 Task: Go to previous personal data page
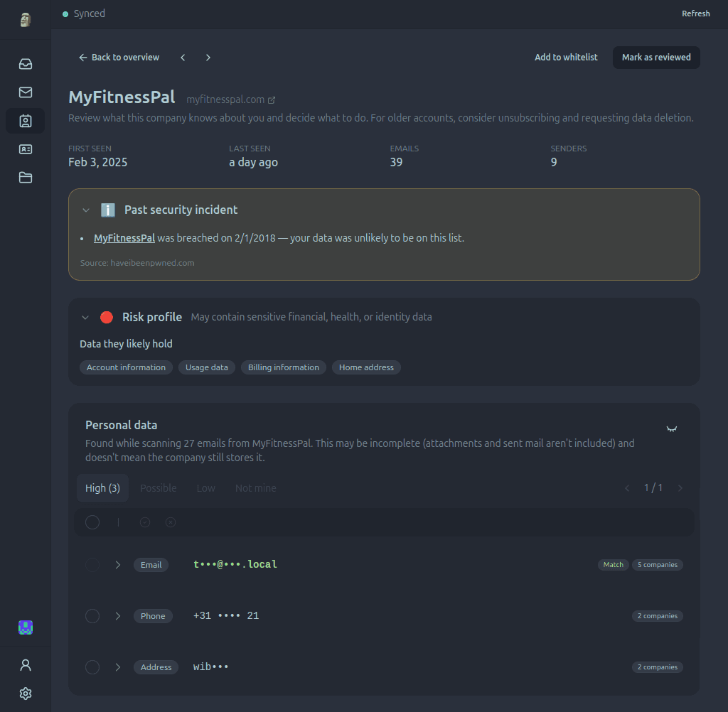pyautogui.click(x=627, y=488)
